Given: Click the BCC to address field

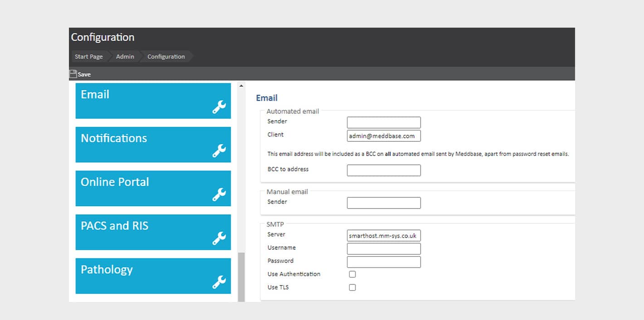Looking at the screenshot, I should click(384, 170).
